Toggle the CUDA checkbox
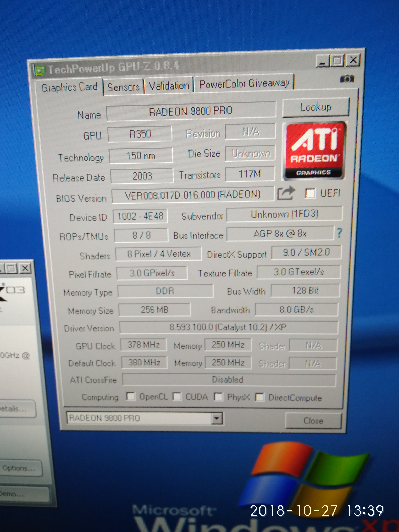Viewport: 399px width, 532px height. pyautogui.click(x=177, y=396)
